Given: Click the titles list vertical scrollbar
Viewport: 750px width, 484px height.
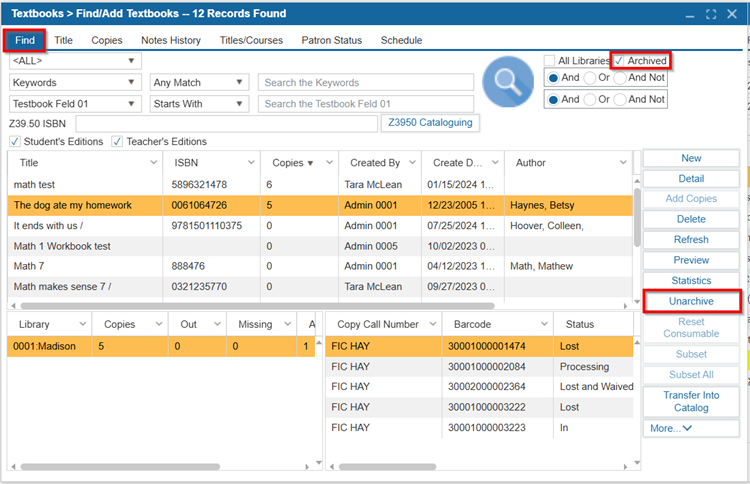Looking at the screenshot, I should click(637, 218).
